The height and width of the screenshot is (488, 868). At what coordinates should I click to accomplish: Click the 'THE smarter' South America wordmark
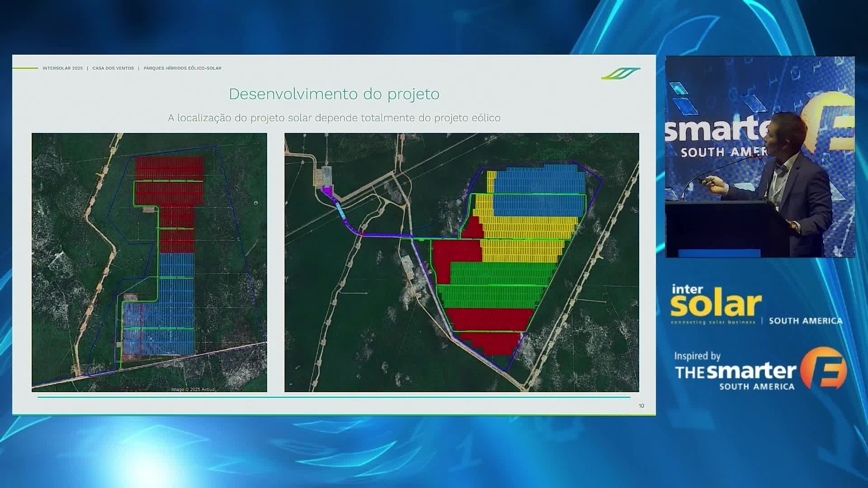click(x=736, y=376)
